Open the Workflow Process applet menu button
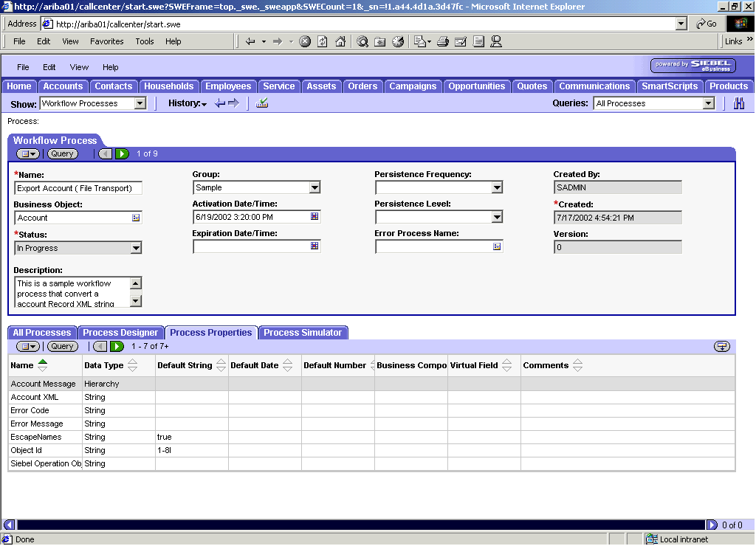756x546 pixels. coord(28,153)
